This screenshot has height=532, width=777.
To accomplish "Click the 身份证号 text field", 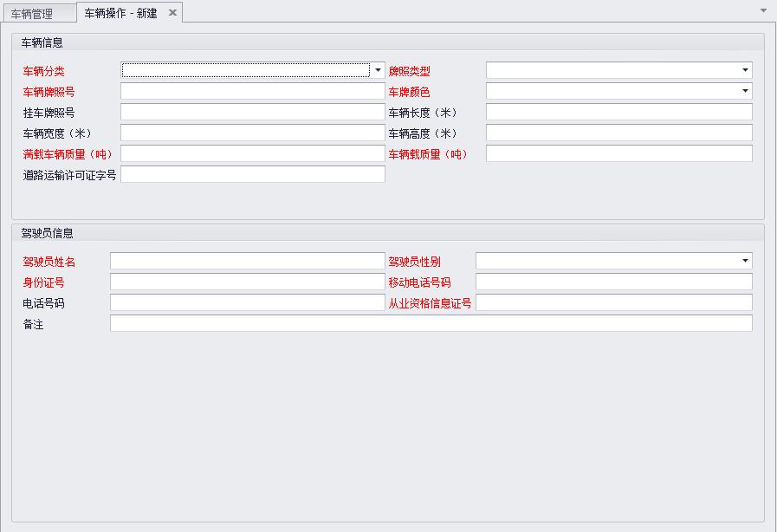I will [x=247, y=282].
